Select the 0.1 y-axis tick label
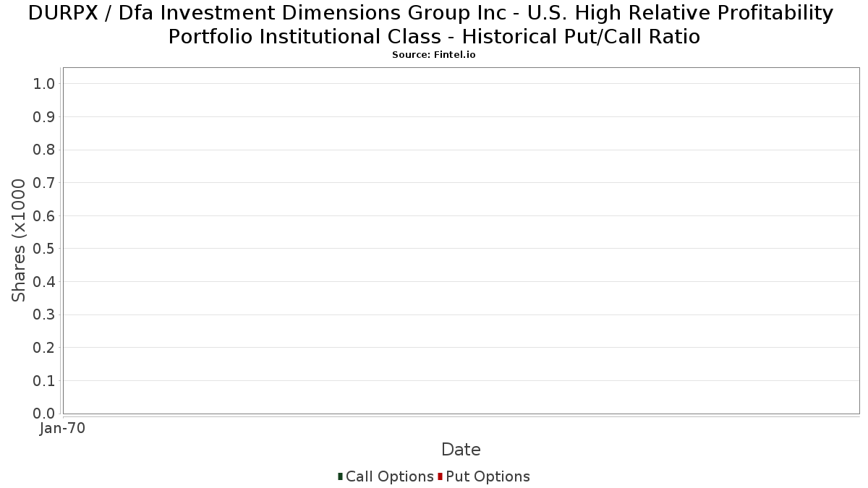 (44, 380)
